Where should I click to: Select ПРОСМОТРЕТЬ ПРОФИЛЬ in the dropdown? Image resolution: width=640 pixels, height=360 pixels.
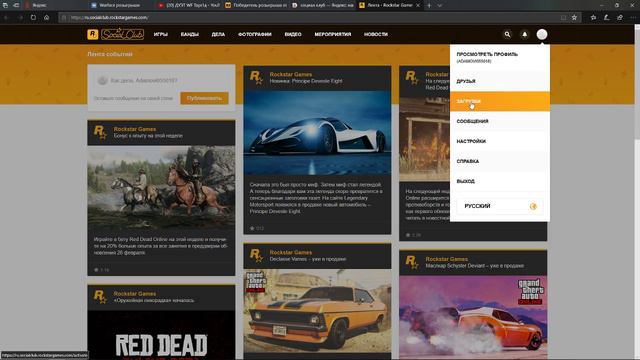click(x=500, y=57)
